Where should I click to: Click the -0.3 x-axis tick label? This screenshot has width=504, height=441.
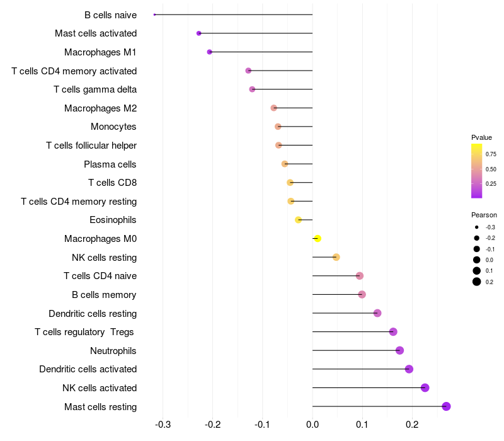[x=163, y=425]
